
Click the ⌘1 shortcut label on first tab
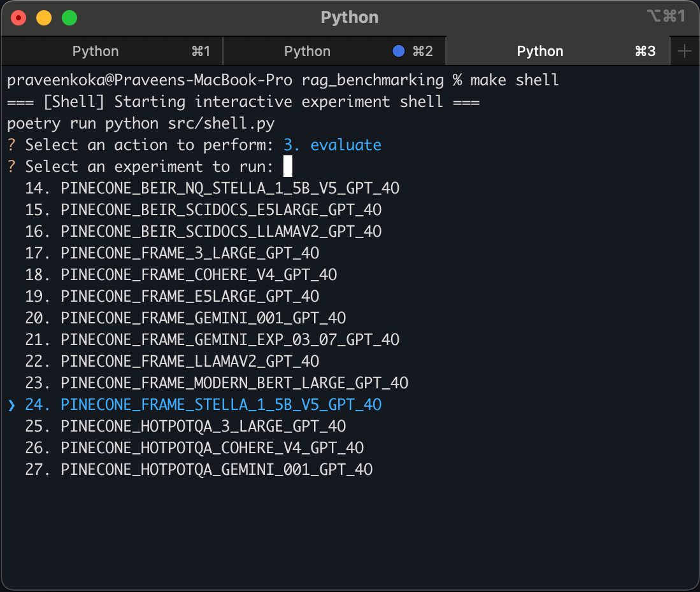coord(201,52)
